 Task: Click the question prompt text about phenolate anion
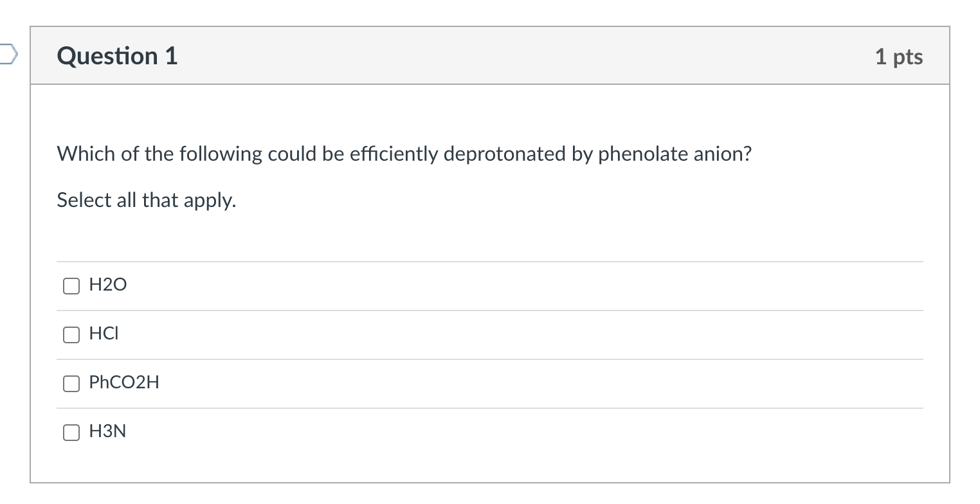[x=404, y=154]
